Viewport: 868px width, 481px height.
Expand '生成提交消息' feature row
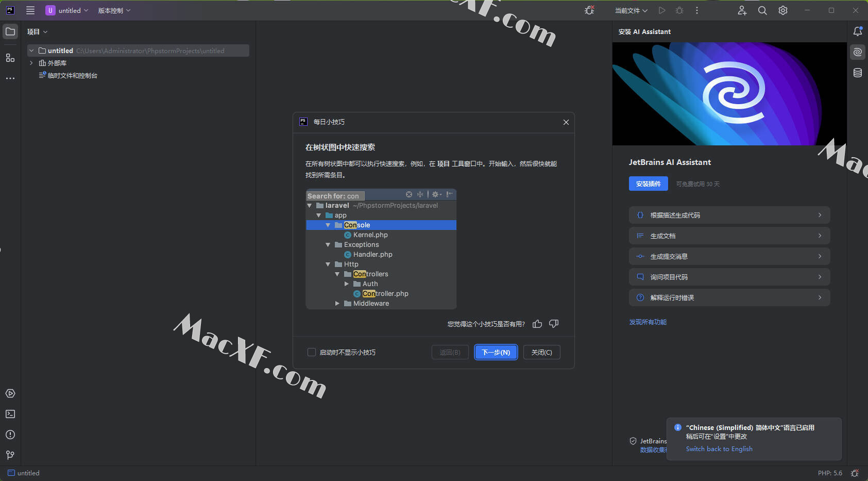tap(729, 256)
